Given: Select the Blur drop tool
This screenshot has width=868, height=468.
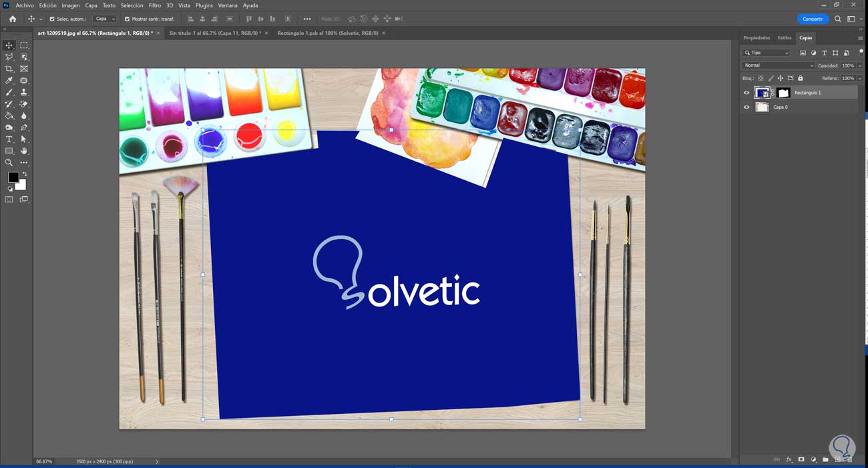Looking at the screenshot, I should point(24,115).
